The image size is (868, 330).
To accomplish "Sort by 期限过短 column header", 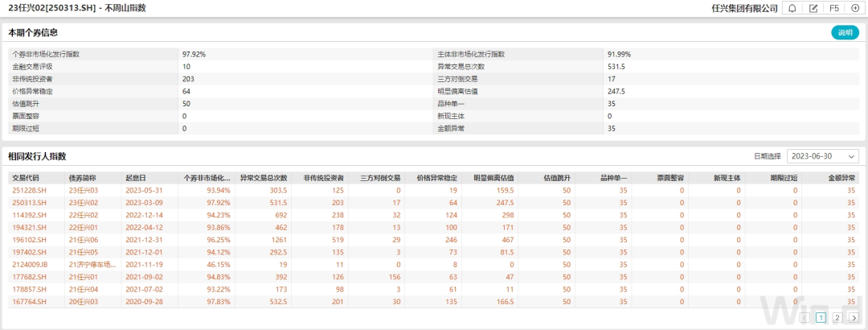I will point(784,178).
